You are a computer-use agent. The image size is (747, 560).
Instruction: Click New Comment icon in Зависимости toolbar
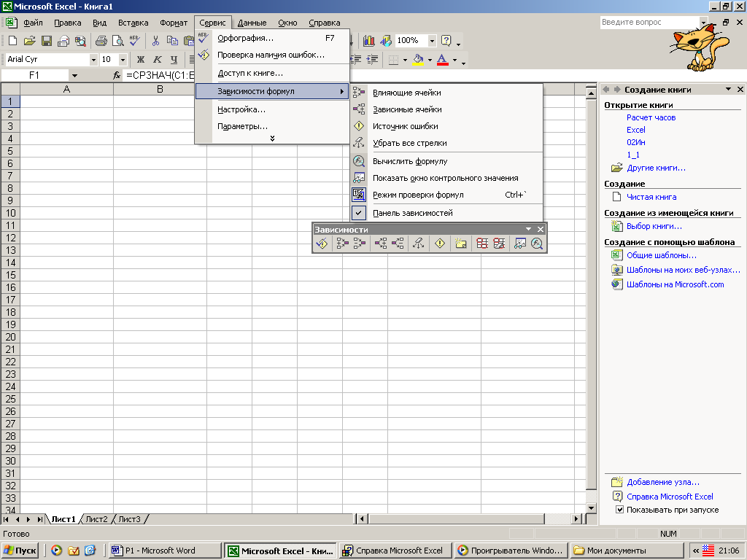click(461, 244)
